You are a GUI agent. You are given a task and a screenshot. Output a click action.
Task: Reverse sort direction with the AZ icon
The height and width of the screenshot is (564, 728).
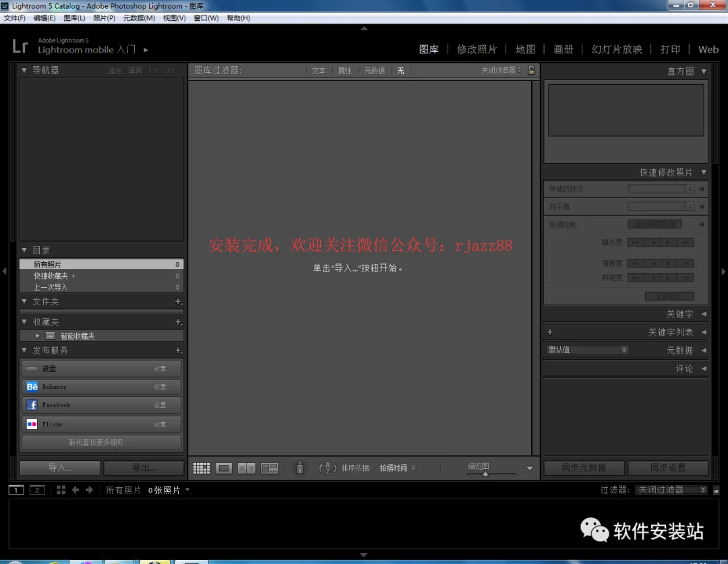pyautogui.click(x=328, y=468)
